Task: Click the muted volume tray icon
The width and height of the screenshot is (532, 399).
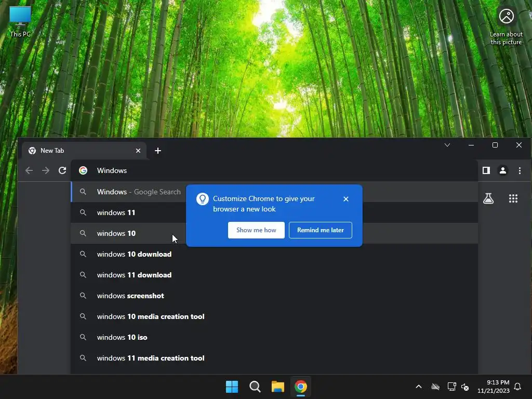Action: [x=465, y=387]
